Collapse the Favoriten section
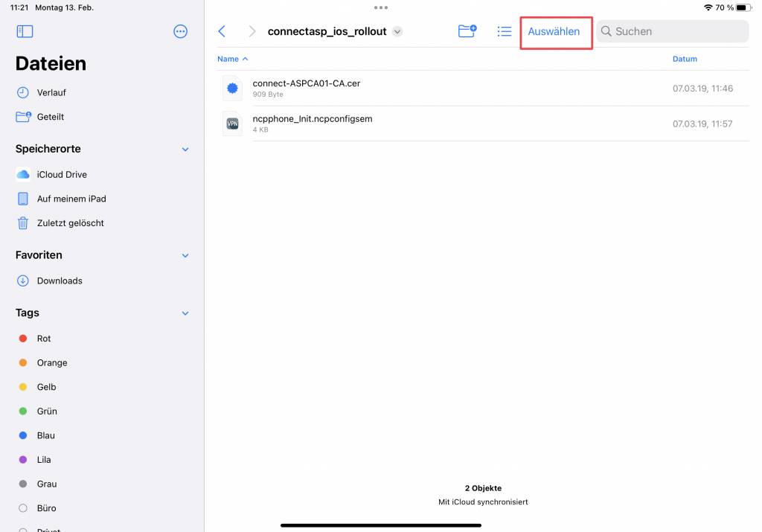Screen dimensions: 762x532 click(x=185, y=255)
